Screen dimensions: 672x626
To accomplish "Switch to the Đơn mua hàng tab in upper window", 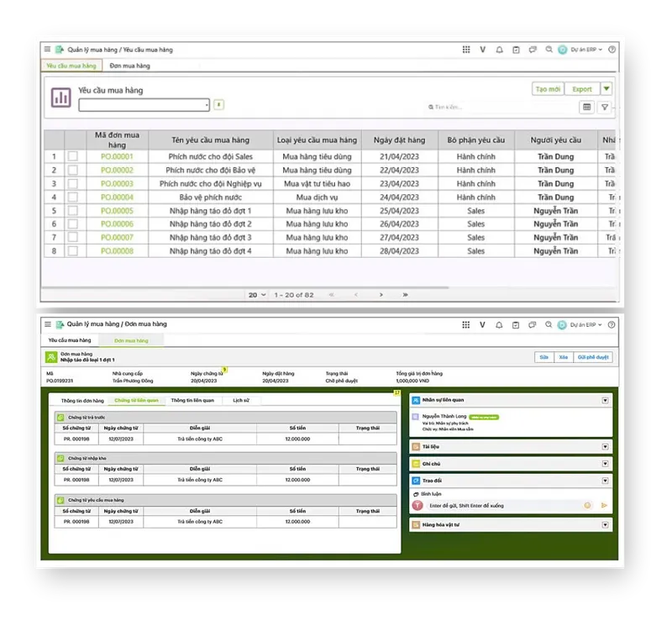I will [x=129, y=66].
